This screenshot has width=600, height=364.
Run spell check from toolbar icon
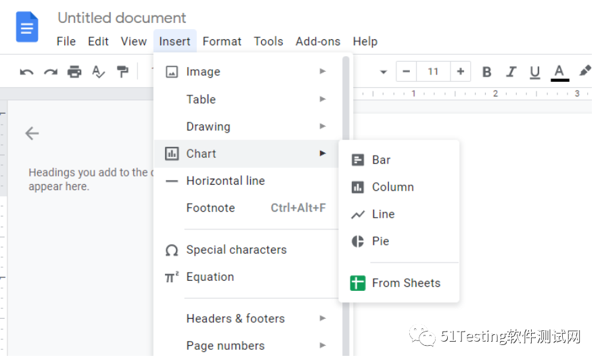[99, 72]
